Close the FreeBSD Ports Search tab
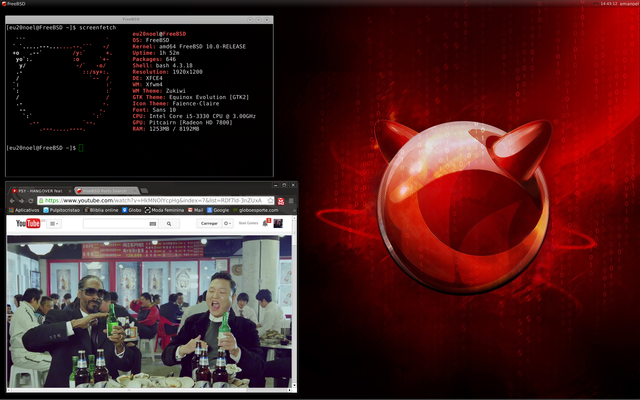The image size is (640, 400). (135, 191)
